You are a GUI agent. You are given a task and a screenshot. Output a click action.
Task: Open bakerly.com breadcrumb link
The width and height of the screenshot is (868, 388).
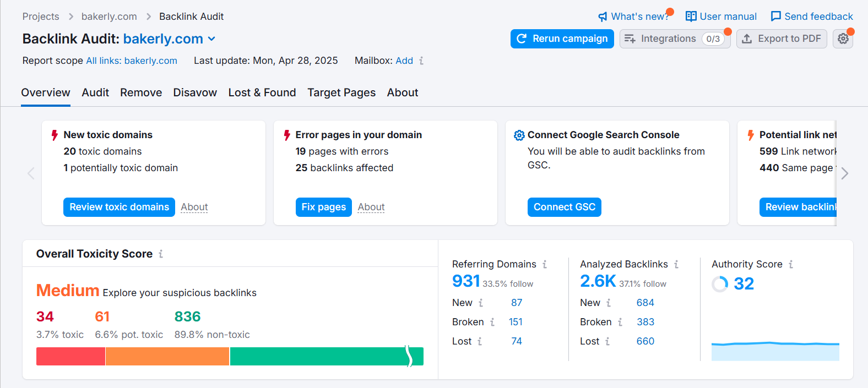pos(109,17)
